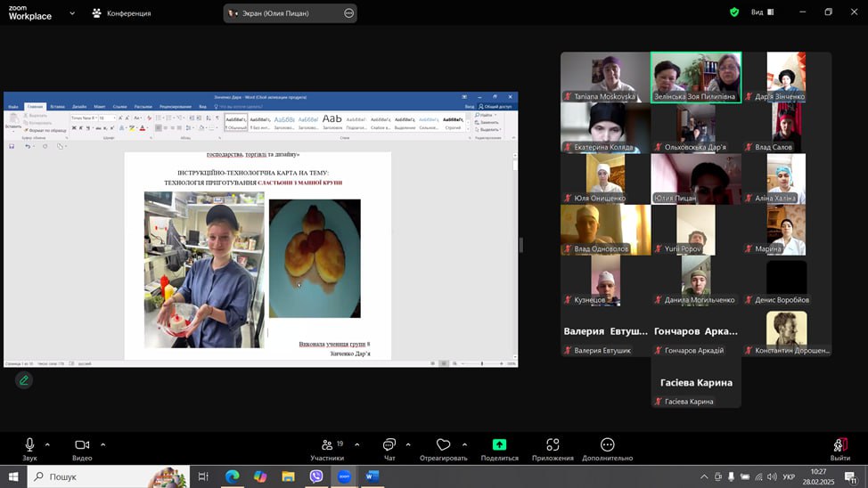Open the Participants panel
The height and width of the screenshot is (488, 868).
[x=326, y=448]
